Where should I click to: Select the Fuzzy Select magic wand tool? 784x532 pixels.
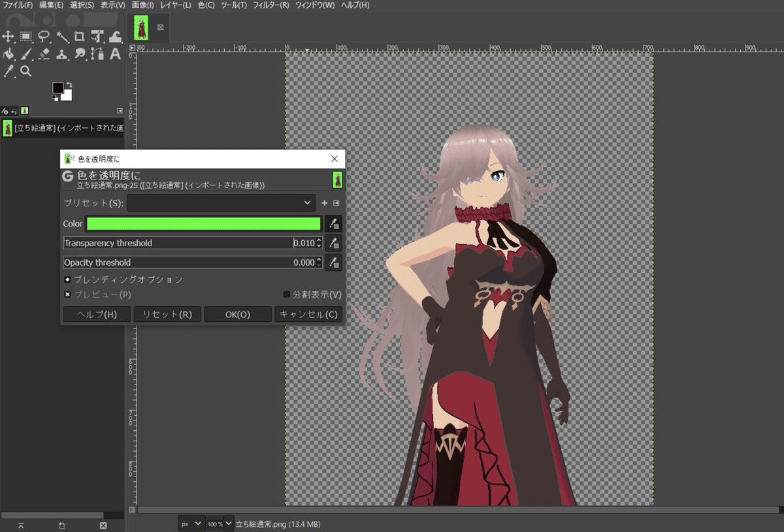62,37
